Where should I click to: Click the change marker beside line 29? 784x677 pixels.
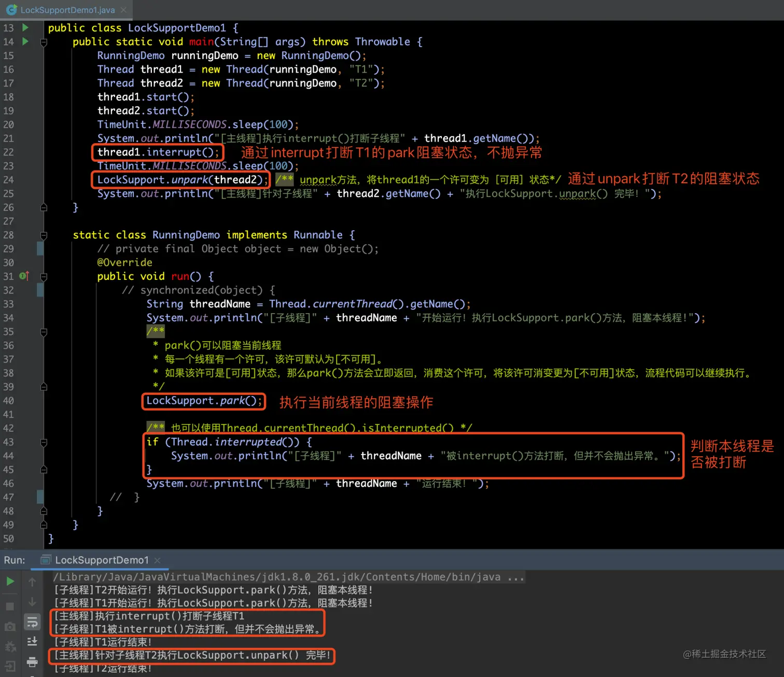[x=40, y=249]
